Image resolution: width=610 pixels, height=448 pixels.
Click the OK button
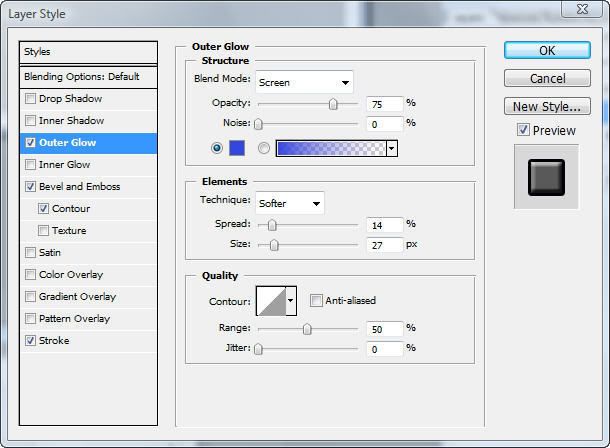[547, 51]
